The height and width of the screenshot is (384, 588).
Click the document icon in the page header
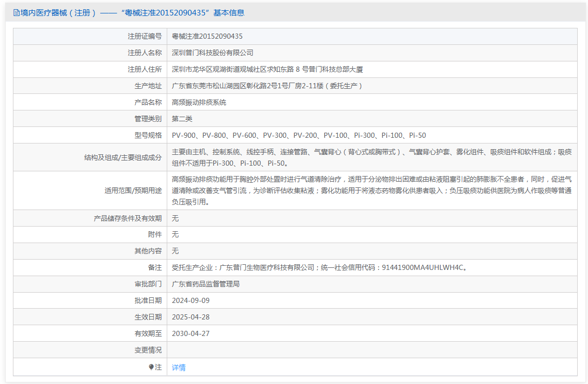click(17, 13)
